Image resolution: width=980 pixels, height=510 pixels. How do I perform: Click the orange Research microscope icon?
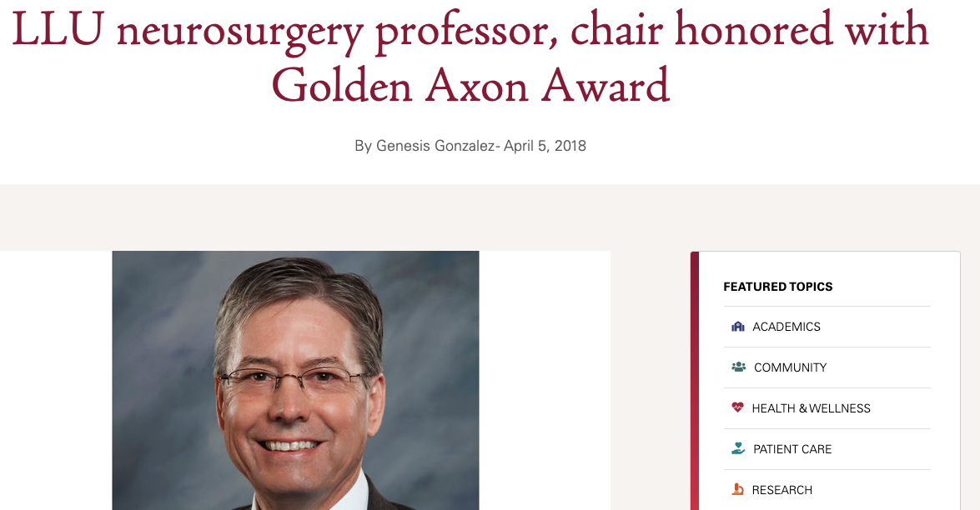tap(737, 489)
